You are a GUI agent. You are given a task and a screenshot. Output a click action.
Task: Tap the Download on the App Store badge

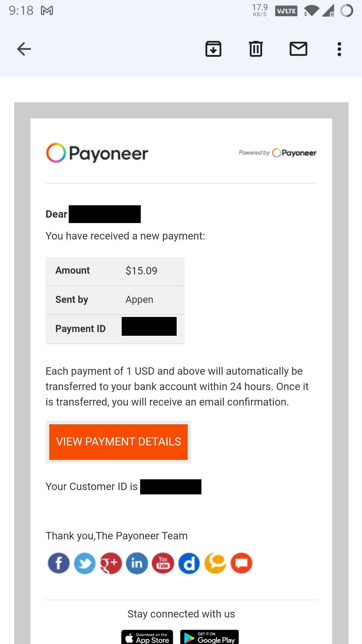click(147, 637)
